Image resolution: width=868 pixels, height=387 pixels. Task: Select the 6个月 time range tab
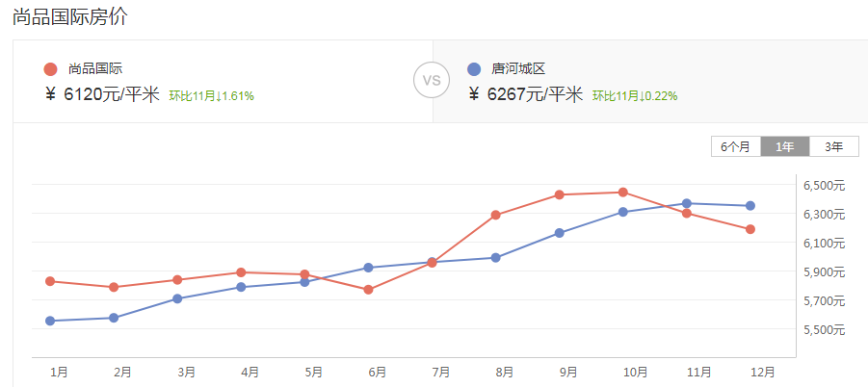coord(735,146)
